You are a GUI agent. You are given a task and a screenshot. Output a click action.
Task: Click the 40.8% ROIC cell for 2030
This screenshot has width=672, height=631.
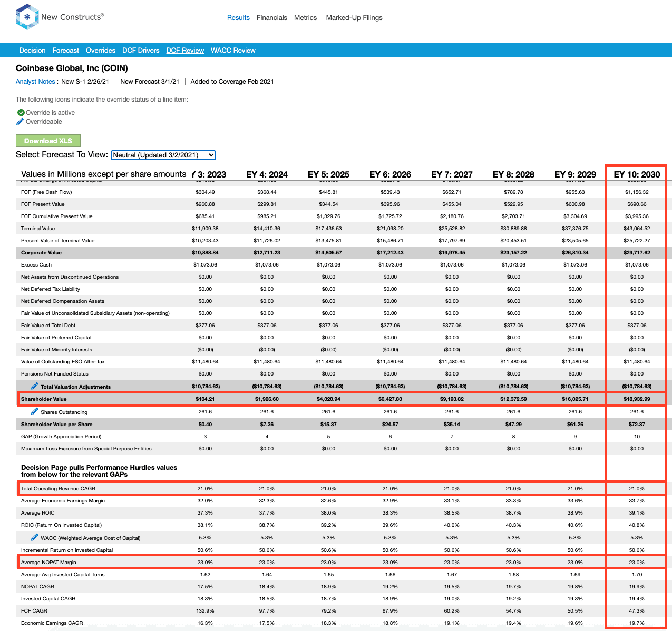pyautogui.click(x=637, y=525)
